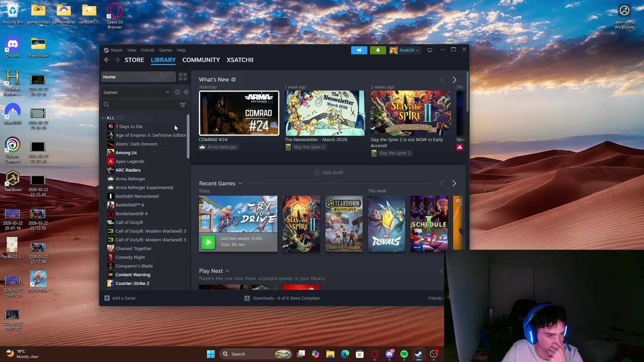Screen dimensions: 644x362
Task: Switch library to collections grid view
Action: pos(183,77)
